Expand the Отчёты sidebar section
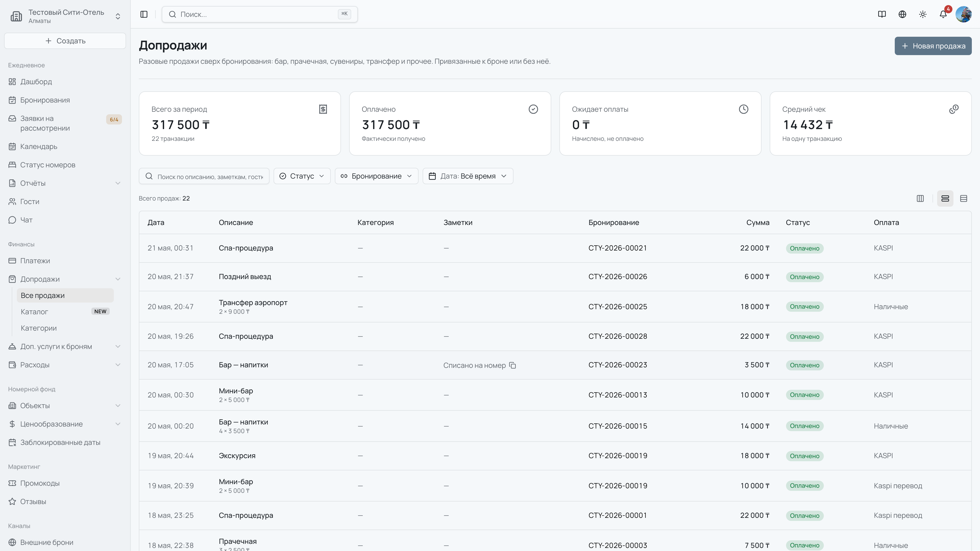980x551 pixels. coord(65,183)
